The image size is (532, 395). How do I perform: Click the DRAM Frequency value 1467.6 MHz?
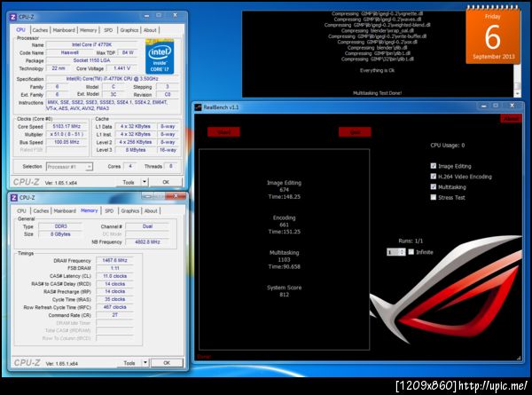tap(114, 260)
